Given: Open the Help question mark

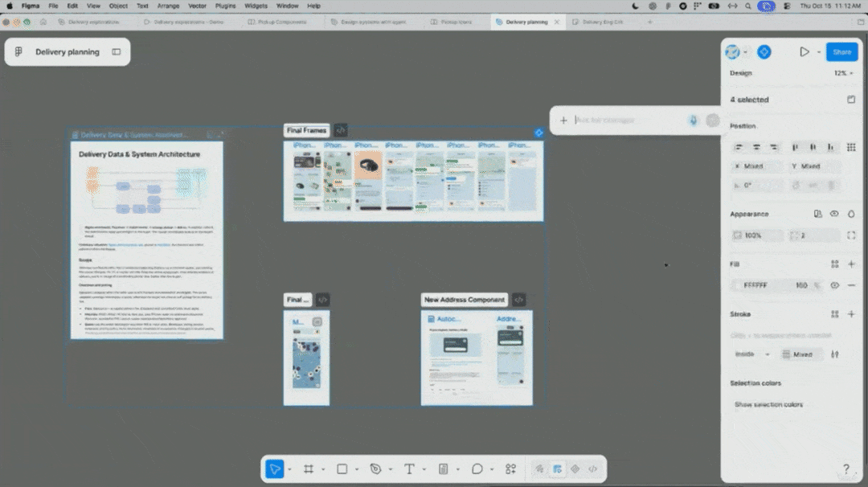Looking at the screenshot, I should point(845,469).
